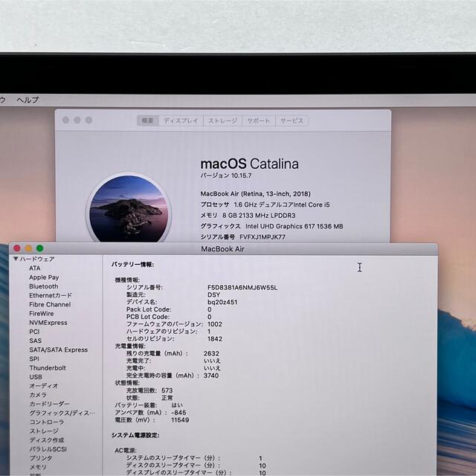This screenshot has height=476, width=476.
Task: Select SPI in the sidebar
Action: (x=34, y=358)
